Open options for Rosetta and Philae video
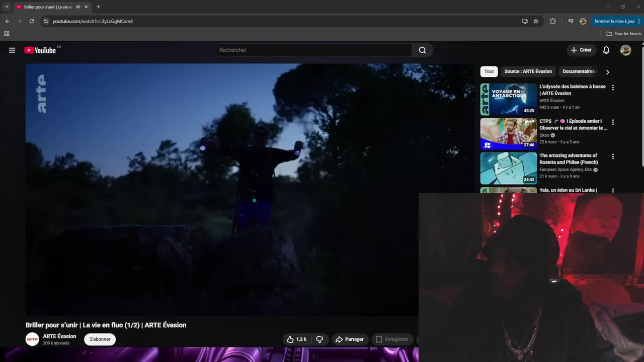Screen dimensions: 644x362 click(x=613, y=157)
